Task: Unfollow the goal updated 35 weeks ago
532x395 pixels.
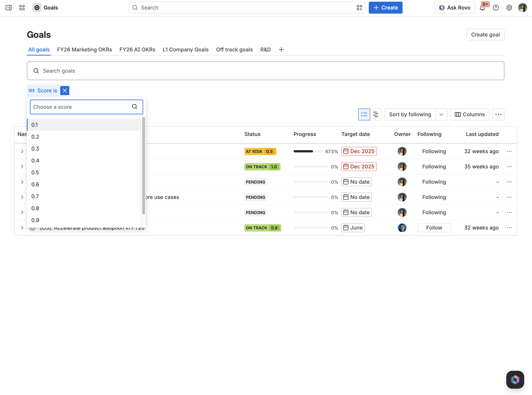Action: pos(434,167)
